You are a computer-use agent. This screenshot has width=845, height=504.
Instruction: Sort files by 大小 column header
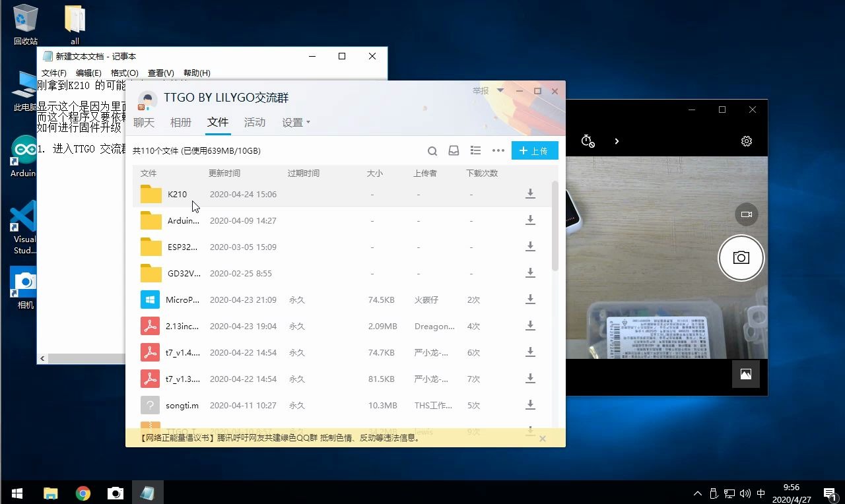375,173
